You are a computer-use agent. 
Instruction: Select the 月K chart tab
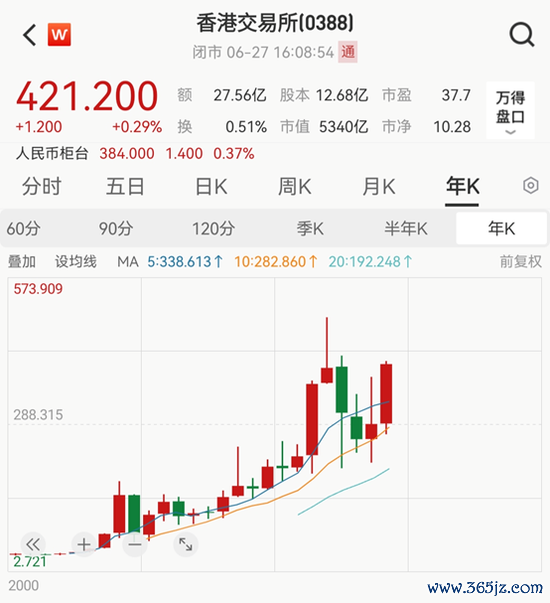[379, 187]
